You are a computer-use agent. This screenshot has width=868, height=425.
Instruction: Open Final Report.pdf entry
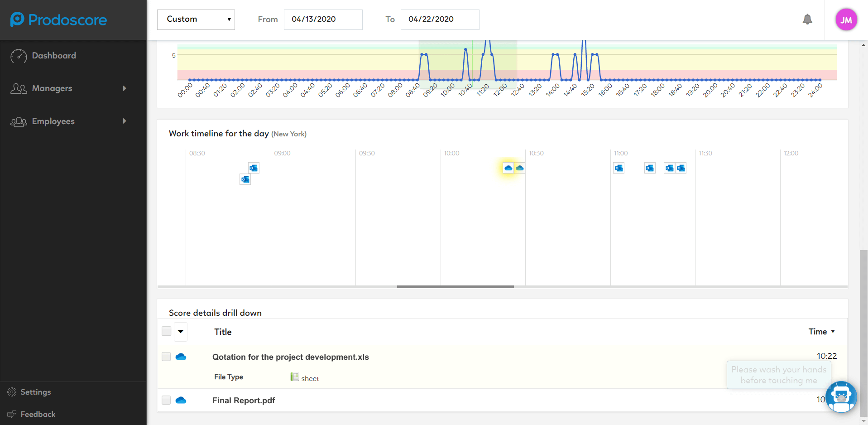[x=244, y=401]
